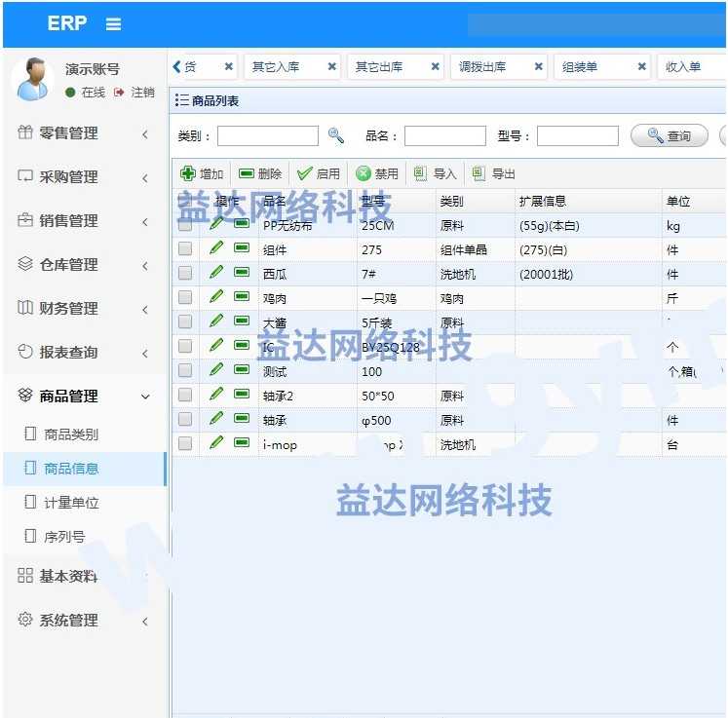The image size is (728, 718).
Task: Click the 导出 export button
Action: pyautogui.click(x=493, y=173)
